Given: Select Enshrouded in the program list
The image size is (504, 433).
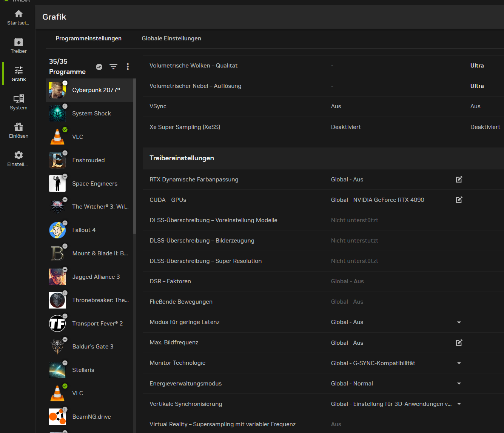Looking at the screenshot, I should tap(89, 160).
